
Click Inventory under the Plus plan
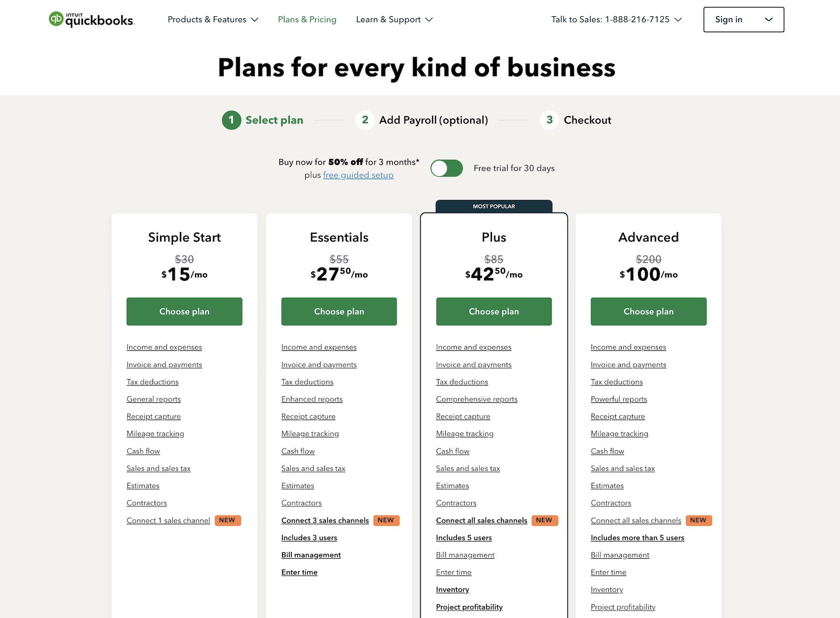click(x=452, y=589)
